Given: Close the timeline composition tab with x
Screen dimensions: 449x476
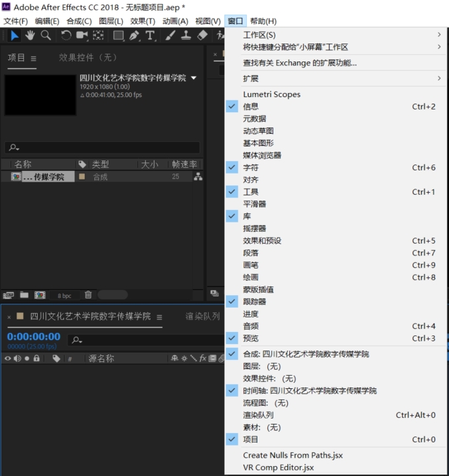Looking at the screenshot, I should [9, 317].
